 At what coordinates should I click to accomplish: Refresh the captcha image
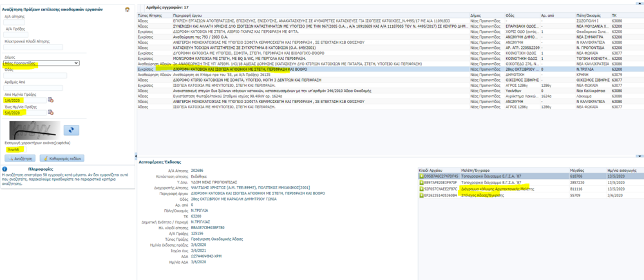[x=72, y=130]
